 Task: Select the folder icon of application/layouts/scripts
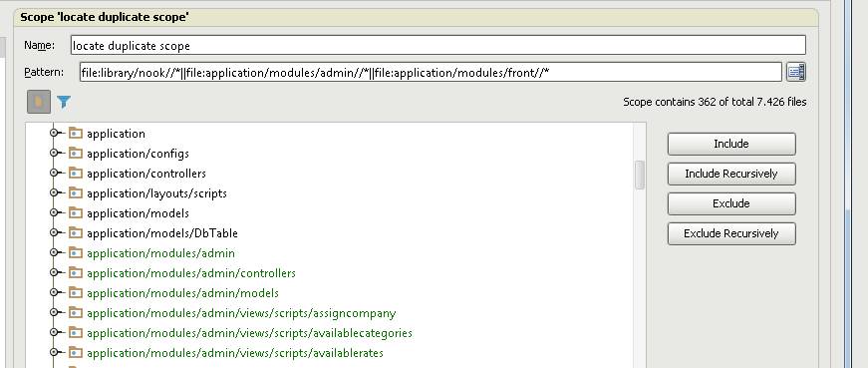point(76,192)
